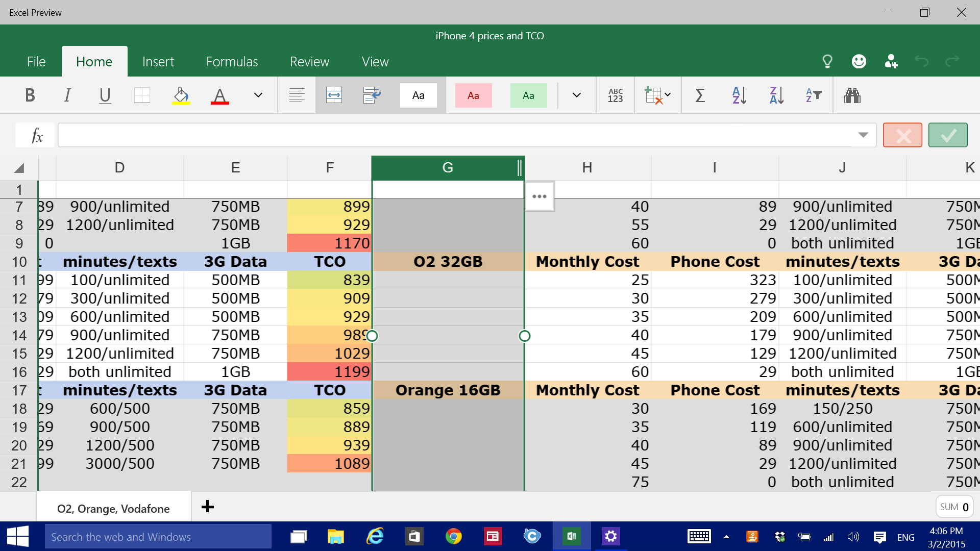Click the Undo arrow
980x551 pixels.
[x=921, y=62]
